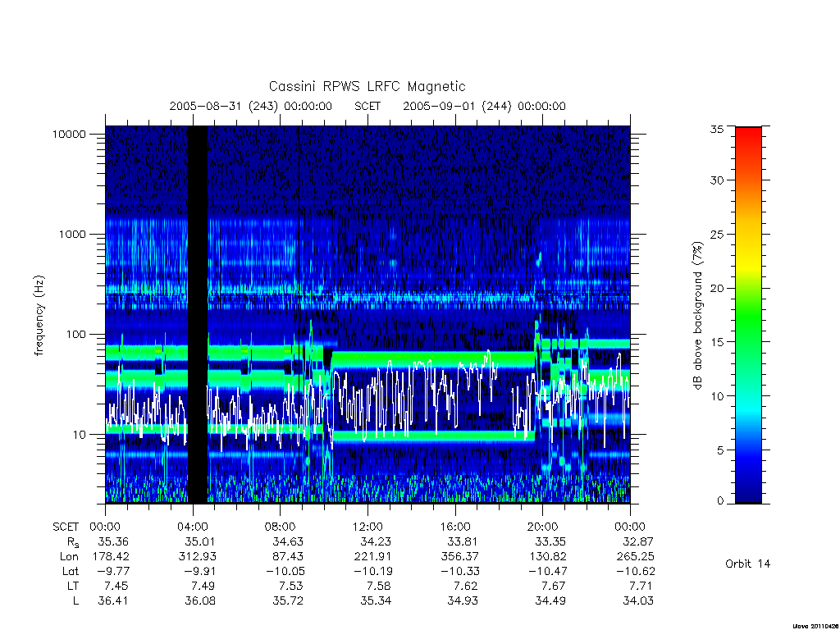Click the "SCET" label between the dates
Screen dimensions: 840x630
[x=367, y=106]
